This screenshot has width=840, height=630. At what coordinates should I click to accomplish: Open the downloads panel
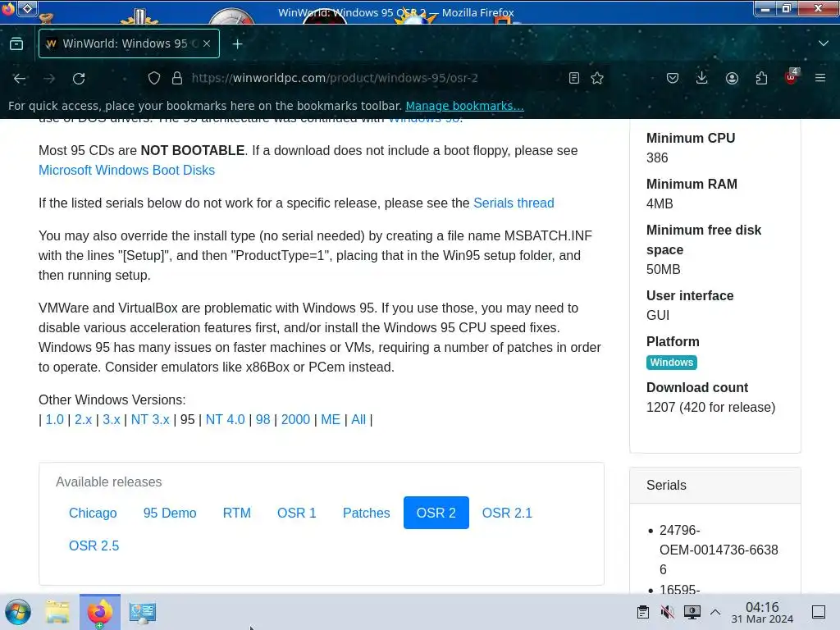pos(702,78)
